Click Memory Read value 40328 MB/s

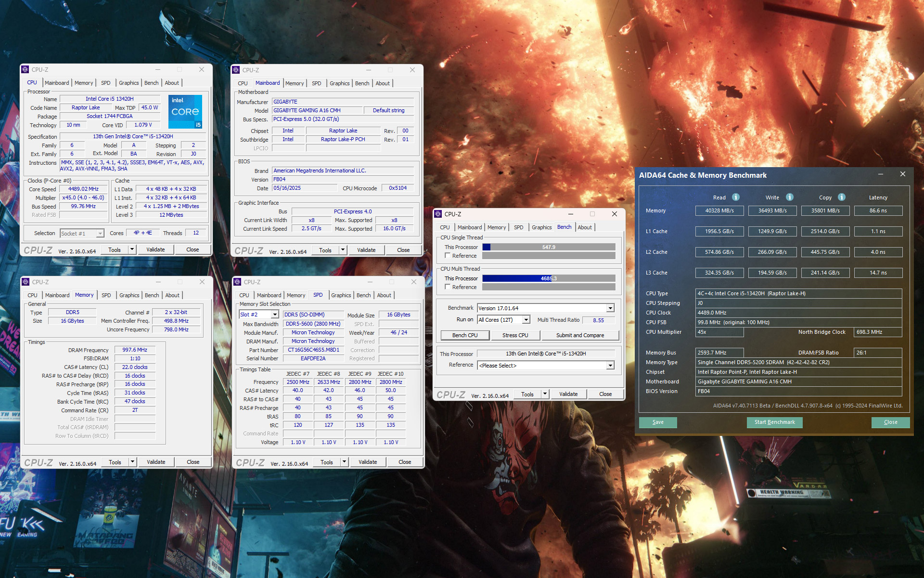tap(719, 210)
